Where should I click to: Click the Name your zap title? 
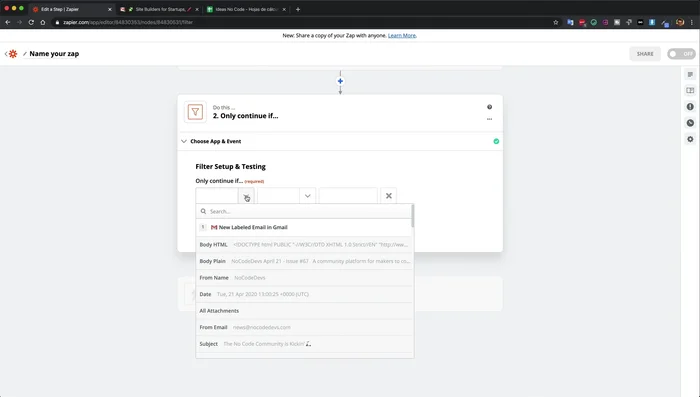(54, 54)
